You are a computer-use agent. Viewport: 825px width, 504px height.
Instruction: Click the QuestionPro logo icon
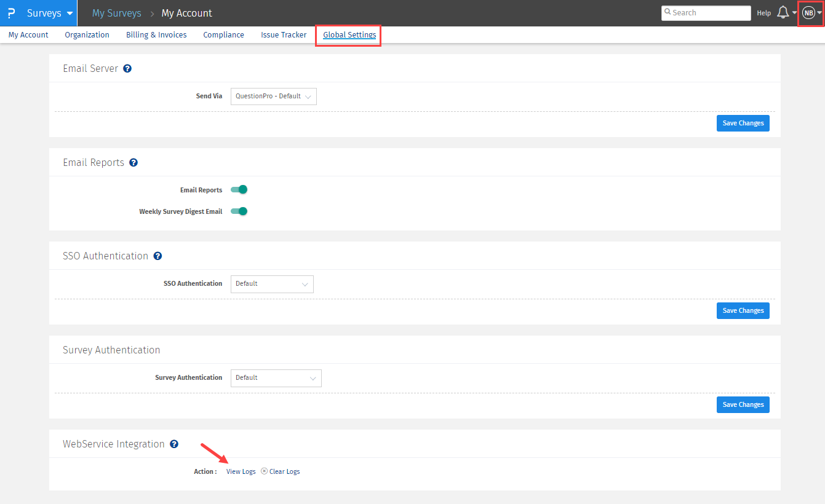tap(11, 13)
